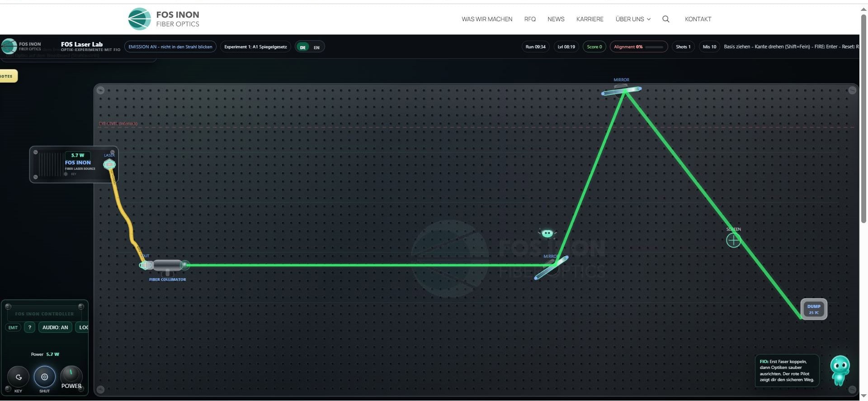Open the RFQ page
This screenshot has height=401, width=868.
(530, 19)
